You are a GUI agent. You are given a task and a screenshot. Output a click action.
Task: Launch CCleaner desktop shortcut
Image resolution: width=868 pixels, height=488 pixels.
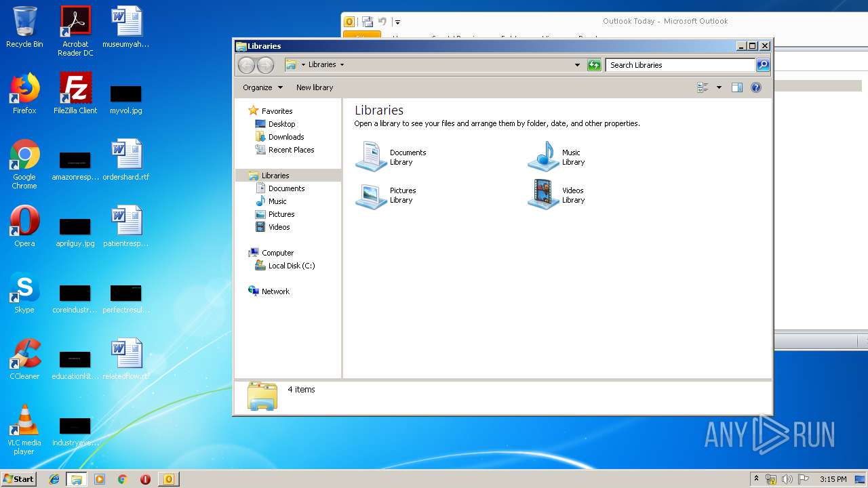pos(24,359)
